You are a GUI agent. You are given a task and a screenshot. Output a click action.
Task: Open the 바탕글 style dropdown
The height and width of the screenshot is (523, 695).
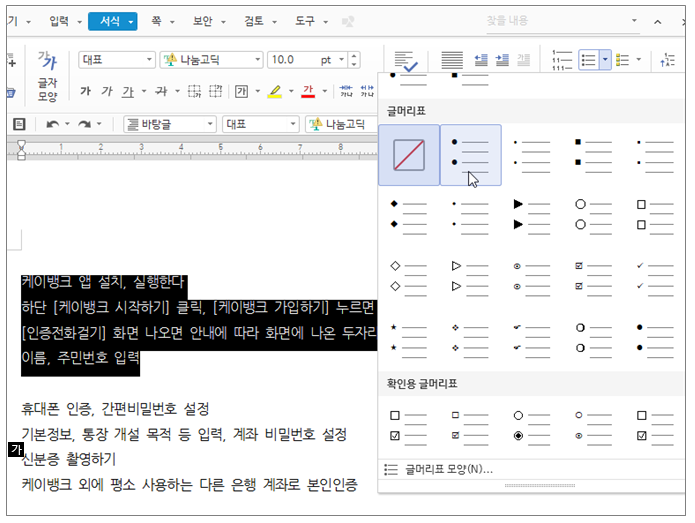(x=210, y=124)
